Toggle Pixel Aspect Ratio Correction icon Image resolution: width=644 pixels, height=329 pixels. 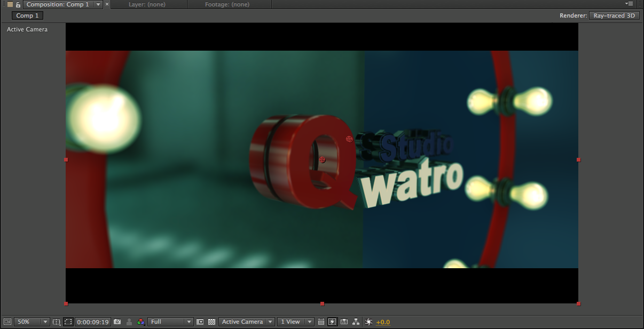click(x=321, y=322)
